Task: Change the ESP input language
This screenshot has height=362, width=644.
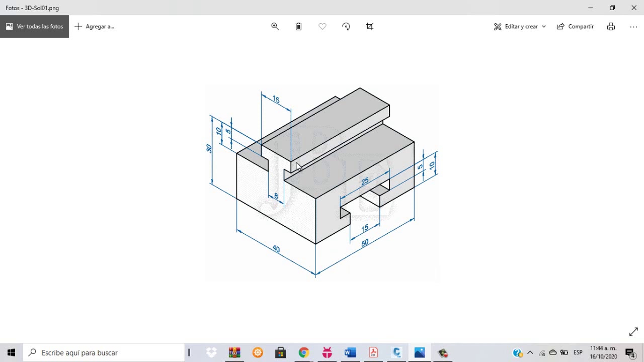Action: click(578, 352)
